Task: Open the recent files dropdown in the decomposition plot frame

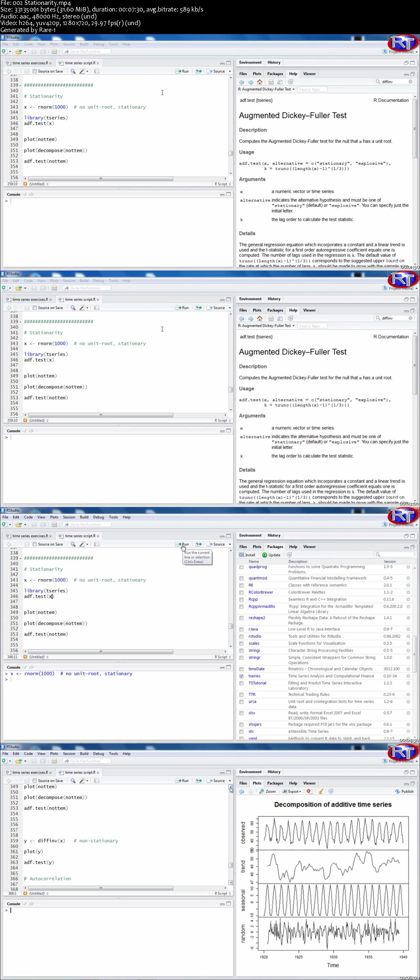Action: click(x=25, y=761)
